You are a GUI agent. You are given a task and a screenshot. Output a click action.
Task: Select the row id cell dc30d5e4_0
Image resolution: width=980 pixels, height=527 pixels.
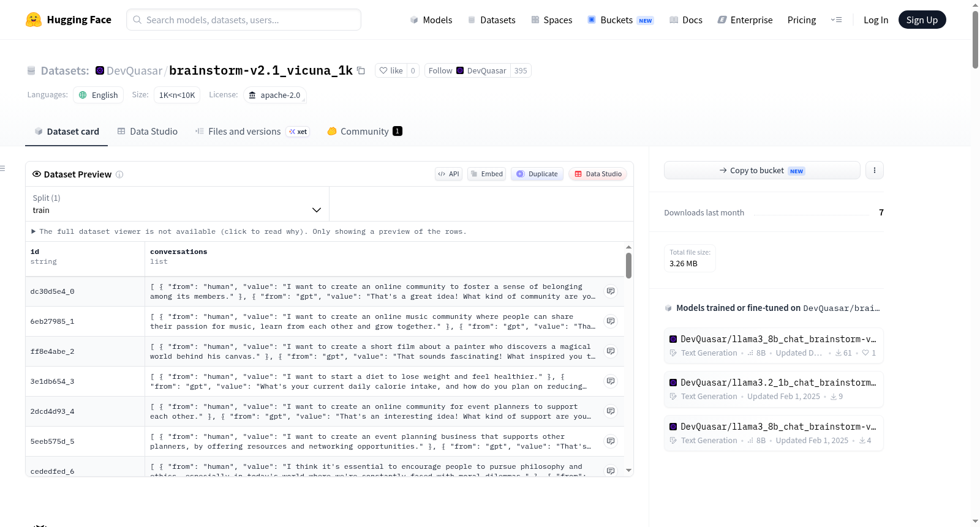click(x=85, y=291)
